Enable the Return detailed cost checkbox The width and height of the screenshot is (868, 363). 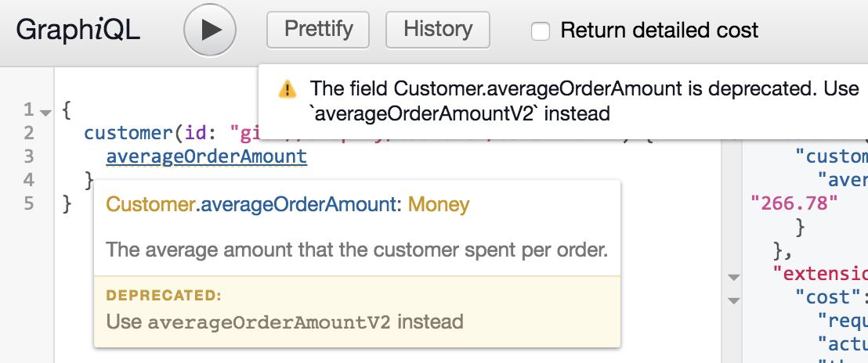(540, 31)
